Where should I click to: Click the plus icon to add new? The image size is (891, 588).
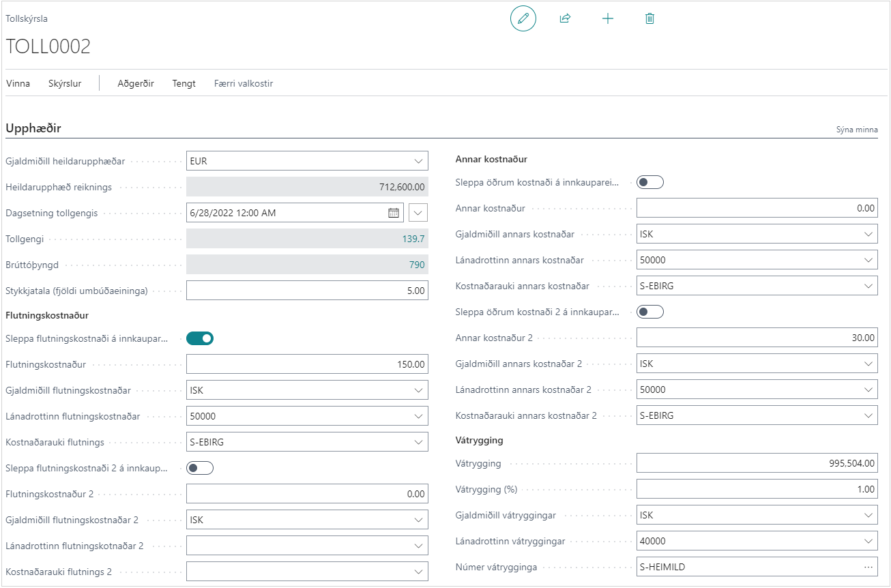607,19
